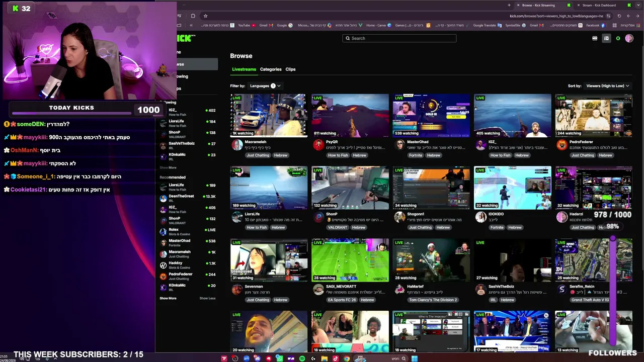Switch to the Clips tab
Image resolution: width=644 pixels, height=362 pixels.
coord(290,69)
